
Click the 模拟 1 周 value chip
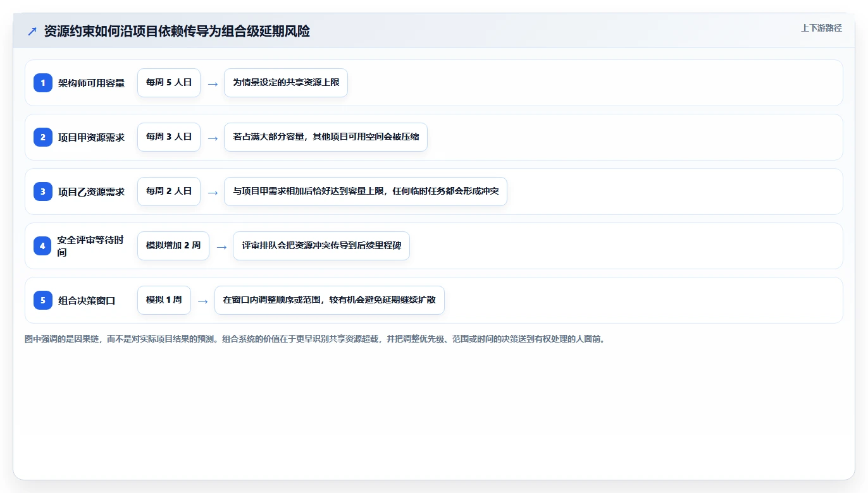pos(164,300)
